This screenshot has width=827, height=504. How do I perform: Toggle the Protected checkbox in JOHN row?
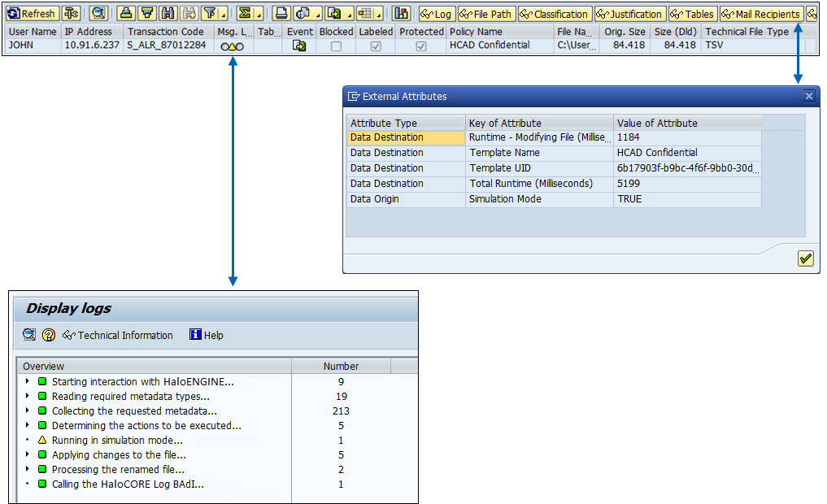pyautogui.click(x=421, y=46)
